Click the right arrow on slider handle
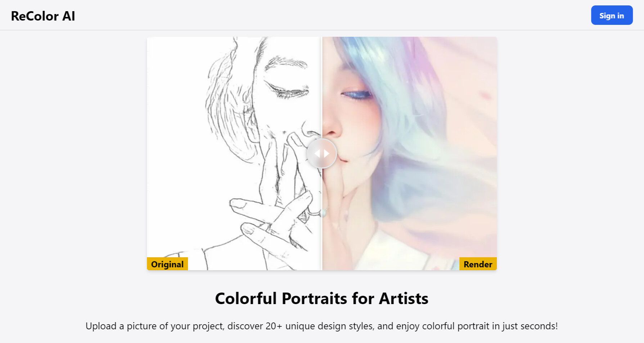This screenshot has width=644, height=343. [x=326, y=153]
